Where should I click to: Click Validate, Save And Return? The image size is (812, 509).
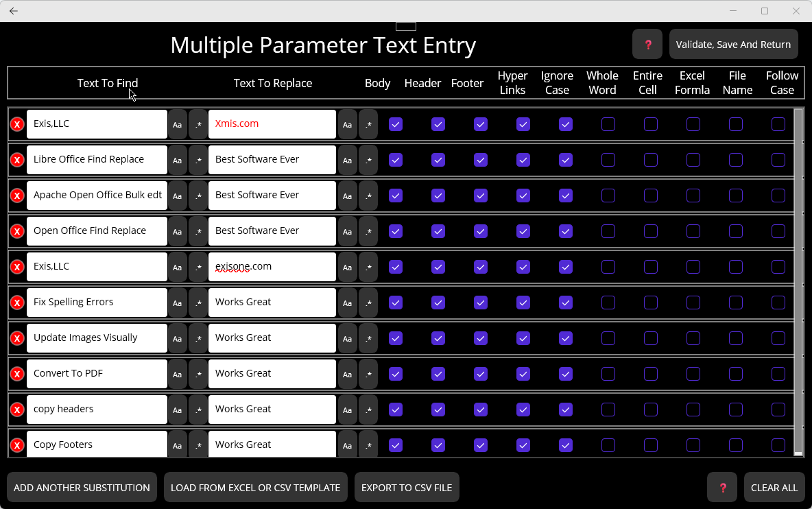pyautogui.click(x=733, y=43)
